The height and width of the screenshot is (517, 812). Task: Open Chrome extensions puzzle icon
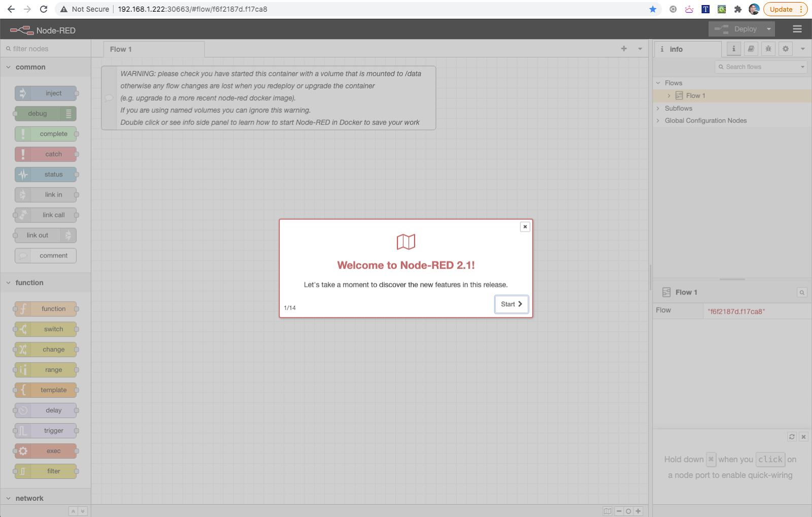738,9
